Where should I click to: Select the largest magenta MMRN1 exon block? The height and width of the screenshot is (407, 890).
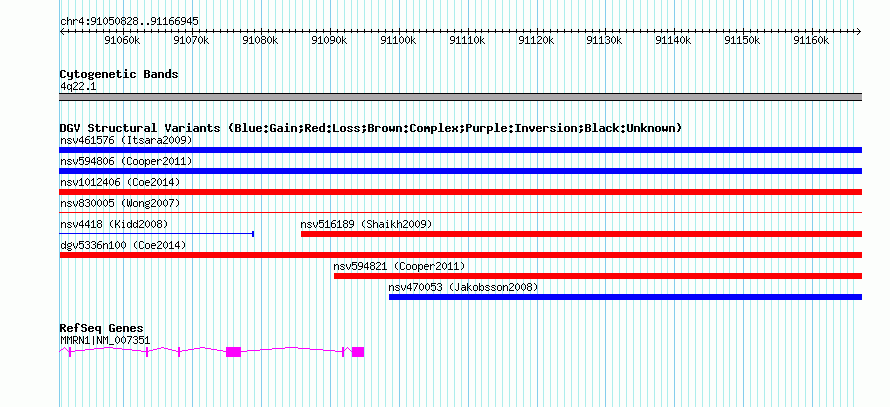coord(233,352)
